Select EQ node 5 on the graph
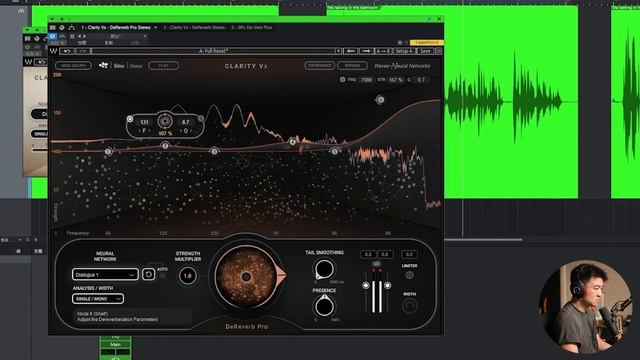This screenshot has width=640, height=360. click(x=334, y=151)
